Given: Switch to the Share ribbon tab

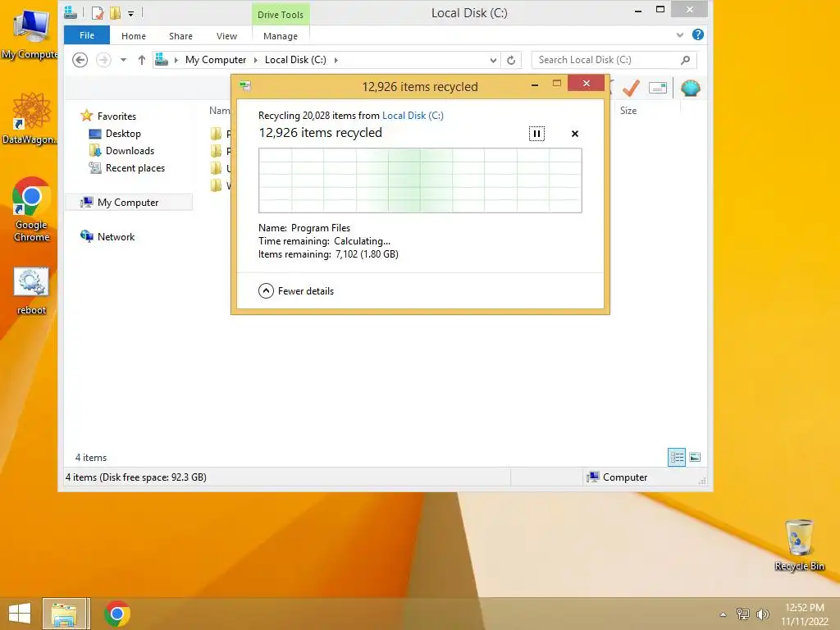Looking at the screenshot, I should click(x=180, y=36).
